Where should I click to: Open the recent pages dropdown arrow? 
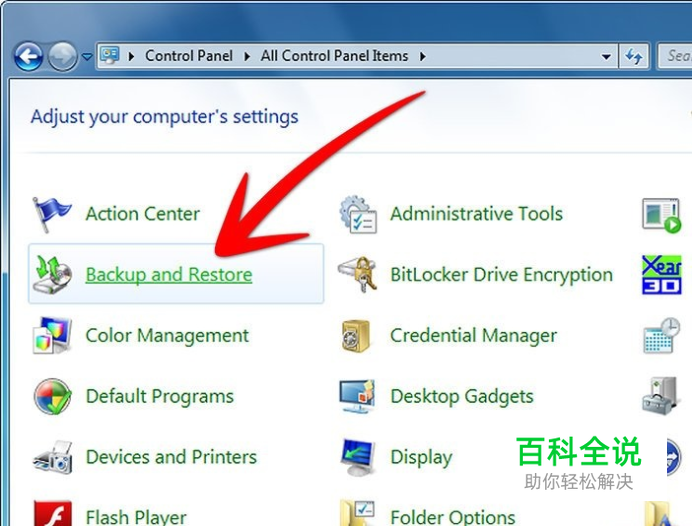tap(87, 56)
